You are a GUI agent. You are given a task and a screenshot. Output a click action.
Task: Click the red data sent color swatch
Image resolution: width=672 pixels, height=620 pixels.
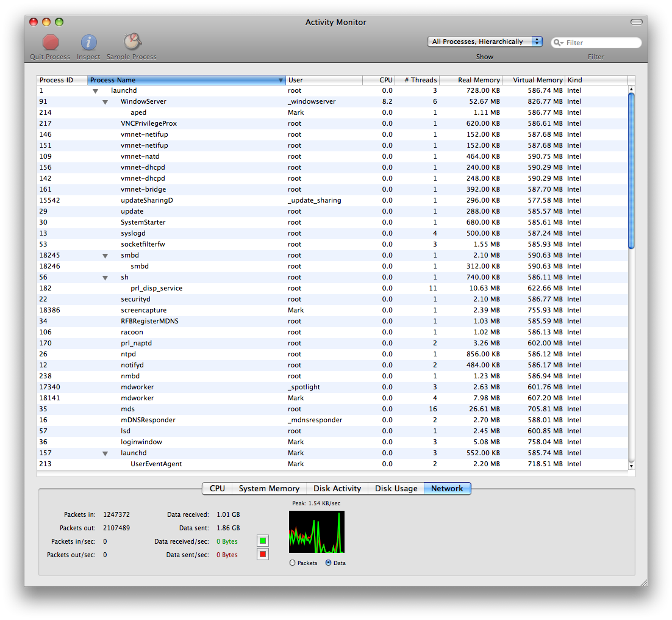click(x=263, y=554)
